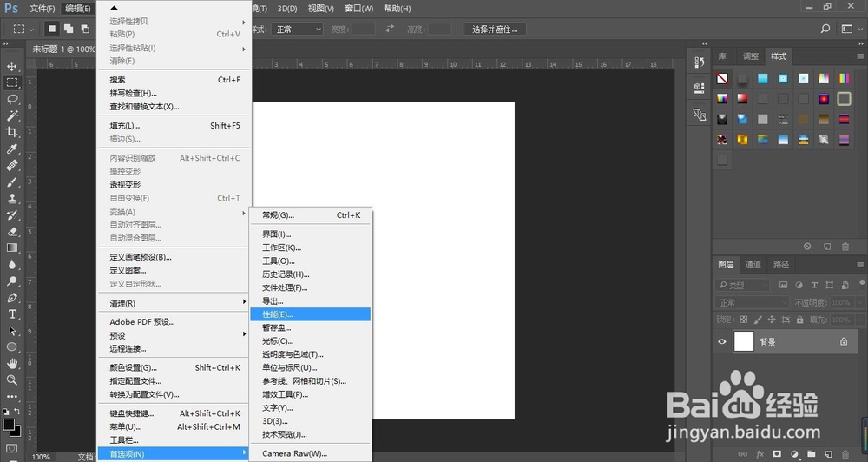Toggle the type layer filter T icon
Viewport: 868px width, 462px height.
pos(814,286)
